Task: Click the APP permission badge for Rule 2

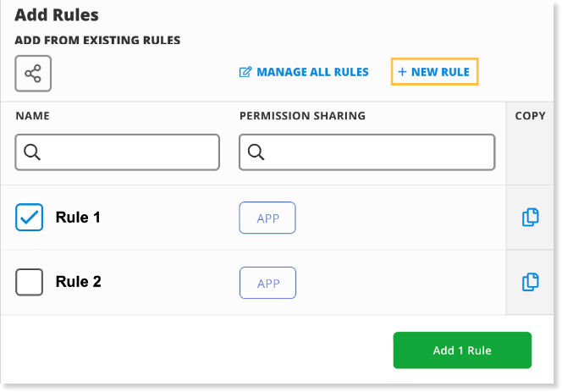Action: coord(267,283)
